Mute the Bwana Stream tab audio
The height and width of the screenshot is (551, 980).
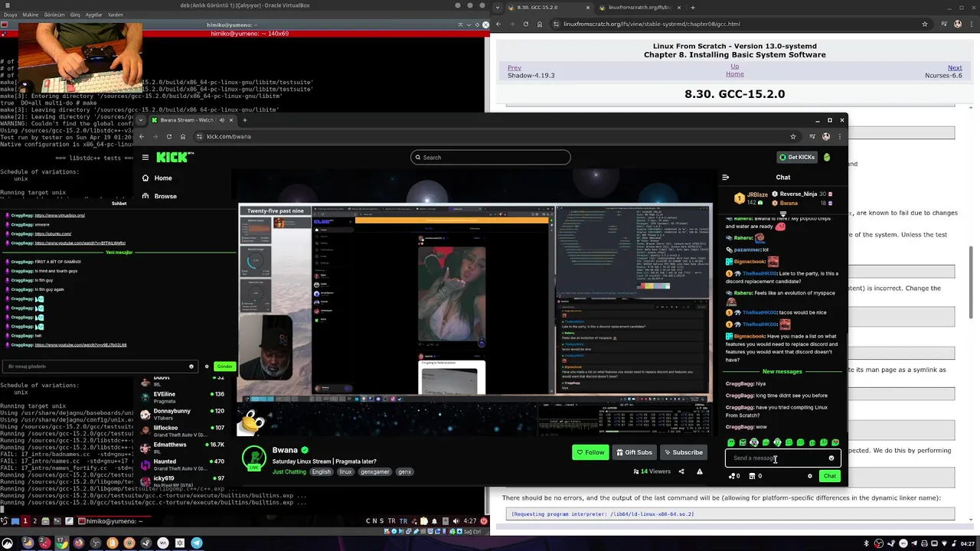coord(222,120)
